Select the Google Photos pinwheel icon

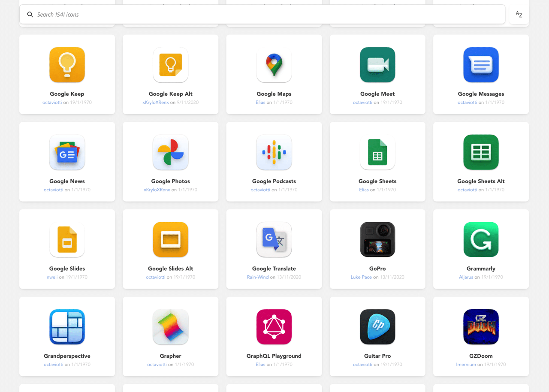171,152
